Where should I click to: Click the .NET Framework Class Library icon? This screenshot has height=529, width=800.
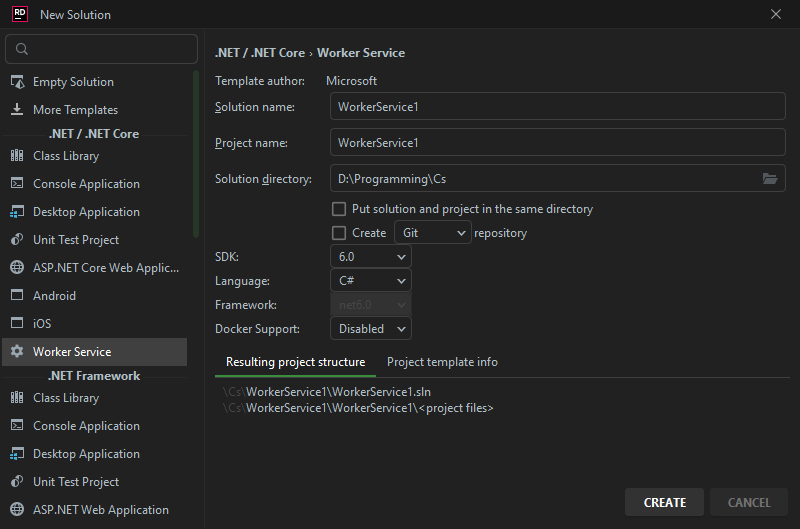pos(17,397)
